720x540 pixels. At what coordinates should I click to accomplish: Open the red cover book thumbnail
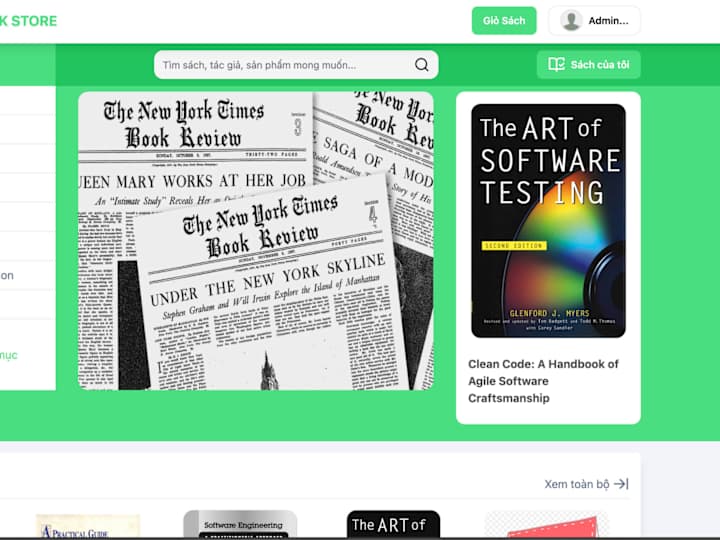coord(546,524)
